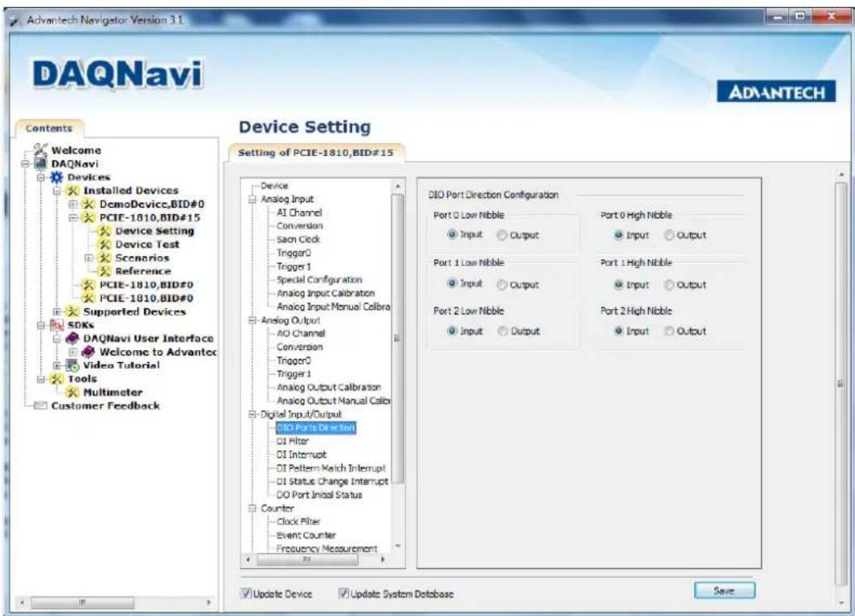The width and height of the screenshot is (855, 616).
Task: Click the Reference node icon
Action: (104, 272)
